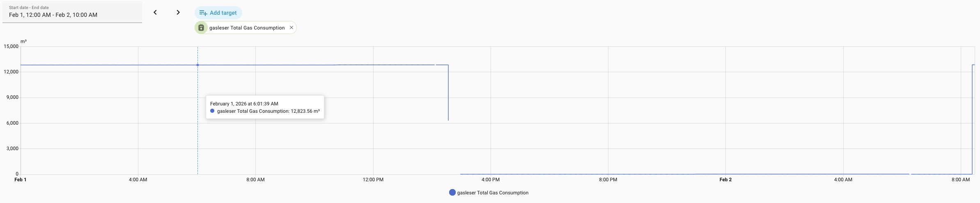This screenshot has height=203, width=980.
Task: Click the gasleser chip device icon
Action: (x=201, y=27)
